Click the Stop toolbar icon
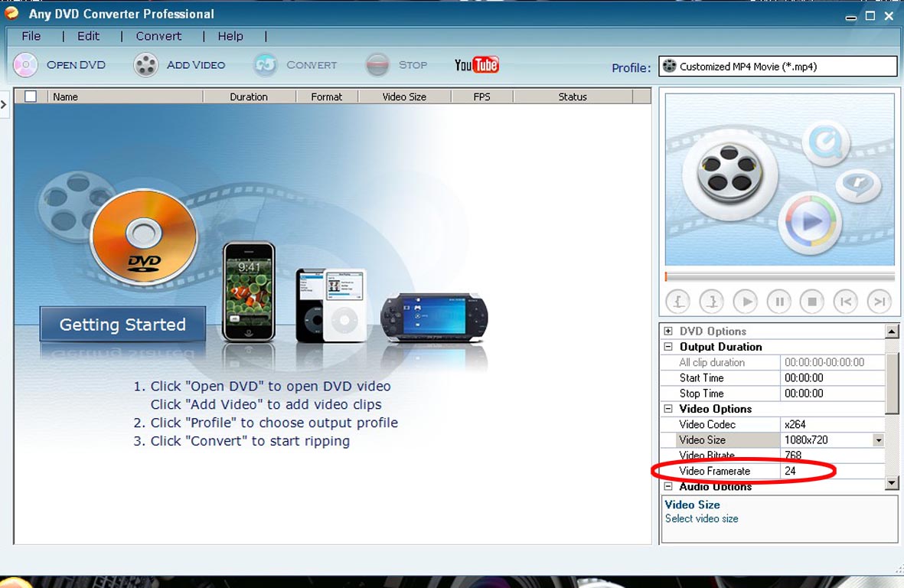Screen dimensions: 904x588 tap(377, 65)
